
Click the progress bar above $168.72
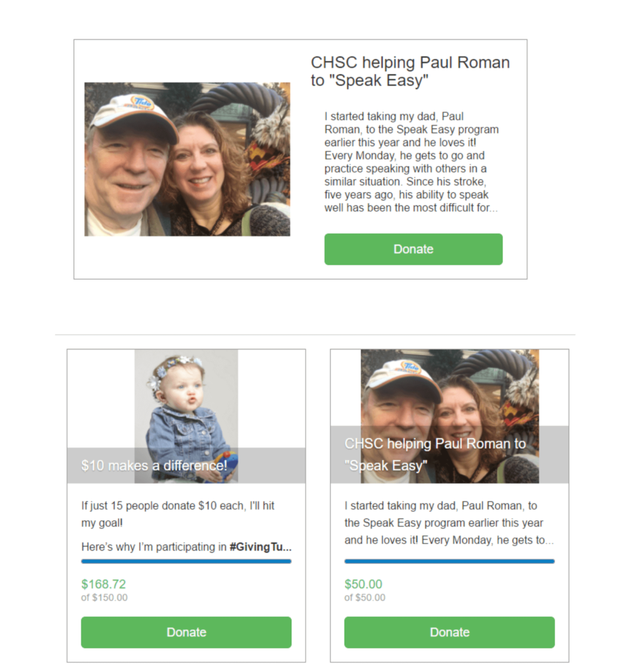(x=186, y=561)
